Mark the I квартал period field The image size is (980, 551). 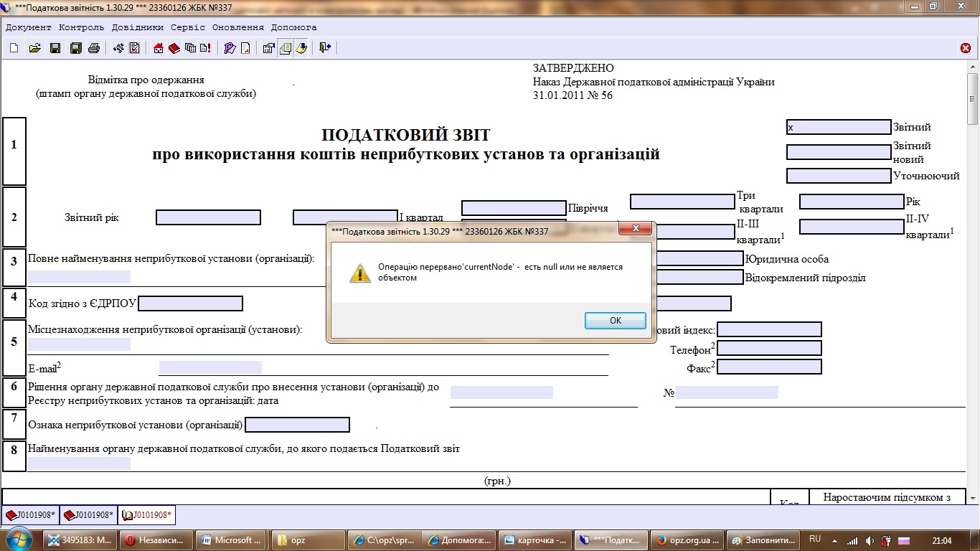[x=345, y=217]
